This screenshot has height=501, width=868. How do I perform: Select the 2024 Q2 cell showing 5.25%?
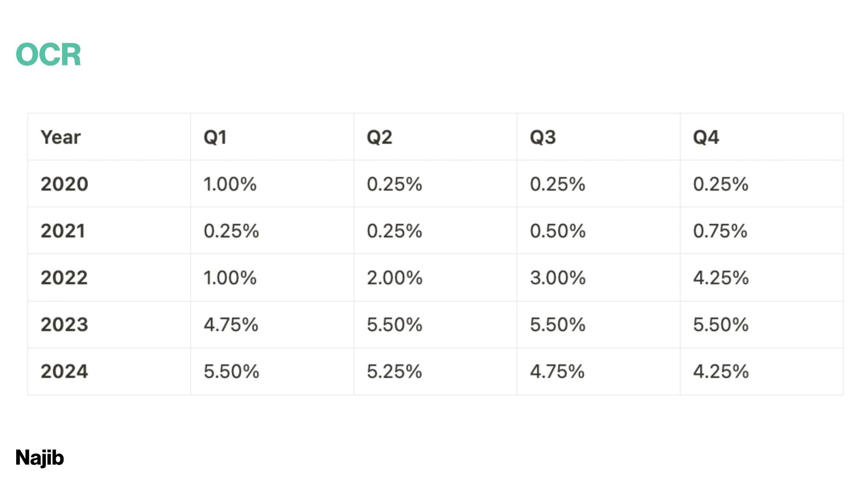395,372
